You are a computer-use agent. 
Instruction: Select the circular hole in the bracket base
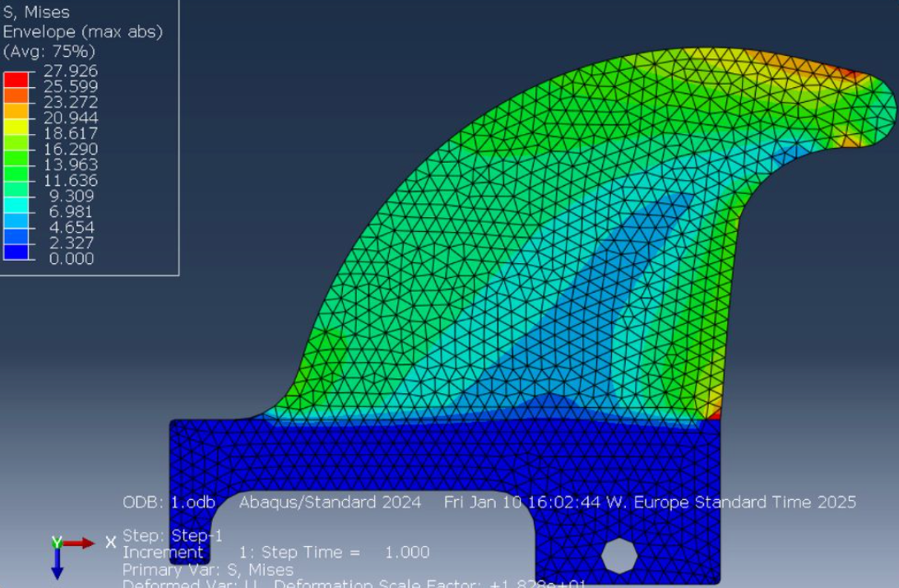pos(619,557)
